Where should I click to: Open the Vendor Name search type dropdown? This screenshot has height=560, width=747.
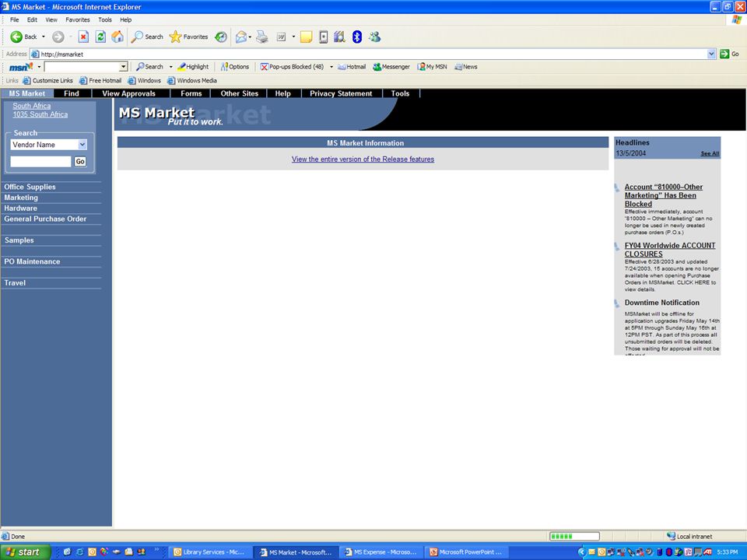point(82,145)
